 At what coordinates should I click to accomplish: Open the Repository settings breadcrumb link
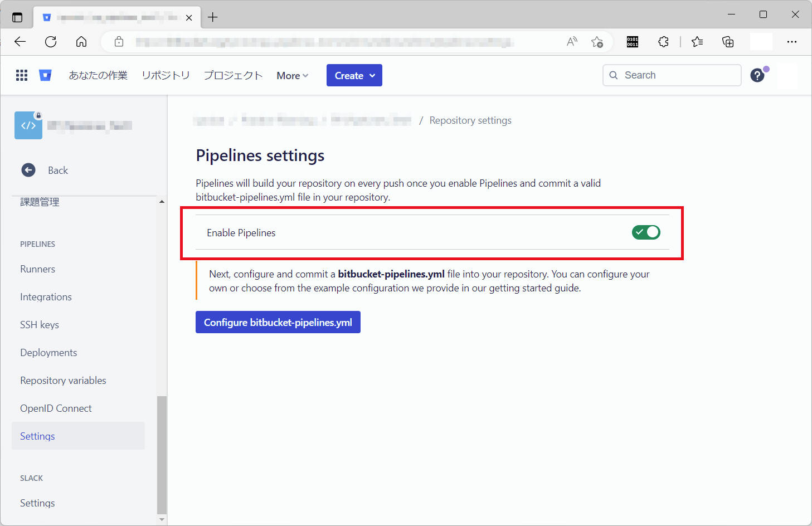click(470, 120)
